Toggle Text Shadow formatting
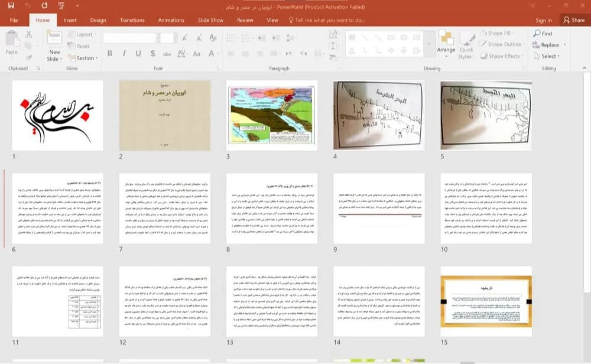This screenshot has height=364, width=591. [152, 54]
